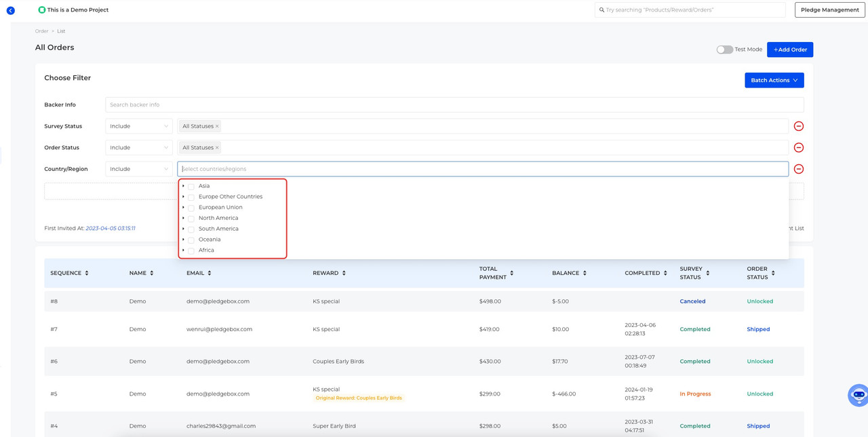Screen dimensions: 868x437
Task: Sort by Total Payment column arrows
Action: tap(512, 273)
